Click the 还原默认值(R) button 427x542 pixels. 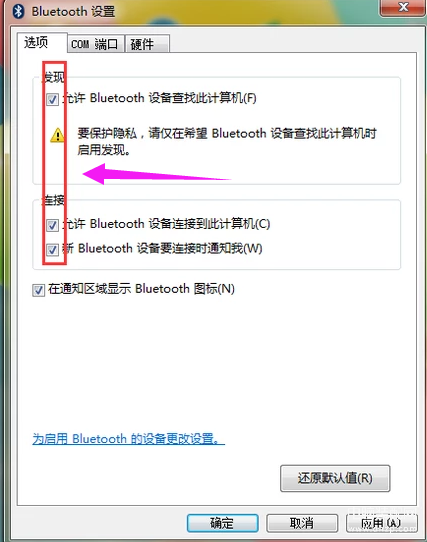pyautogui.click(x=335, y=478)
